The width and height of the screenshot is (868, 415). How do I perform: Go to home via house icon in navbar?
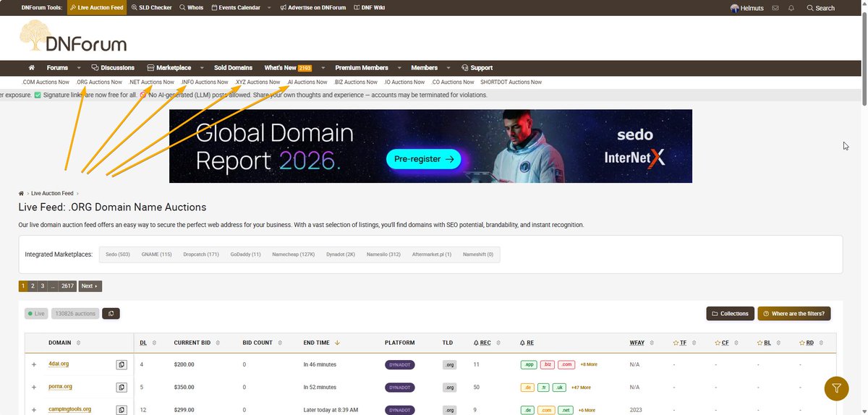[x=31, y=67]
